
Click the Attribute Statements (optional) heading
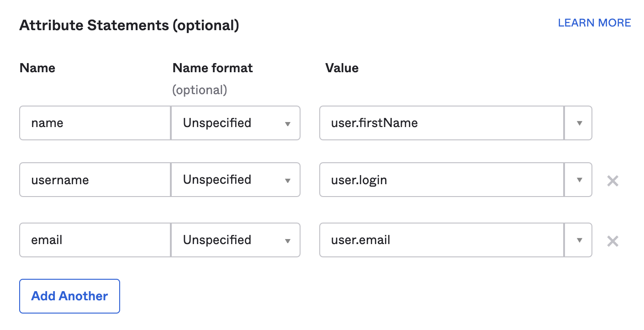(129, 25)
